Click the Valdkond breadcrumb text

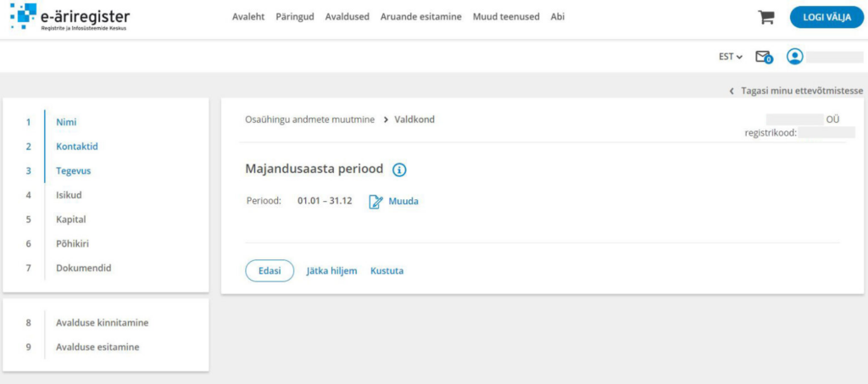pos(415,120)
